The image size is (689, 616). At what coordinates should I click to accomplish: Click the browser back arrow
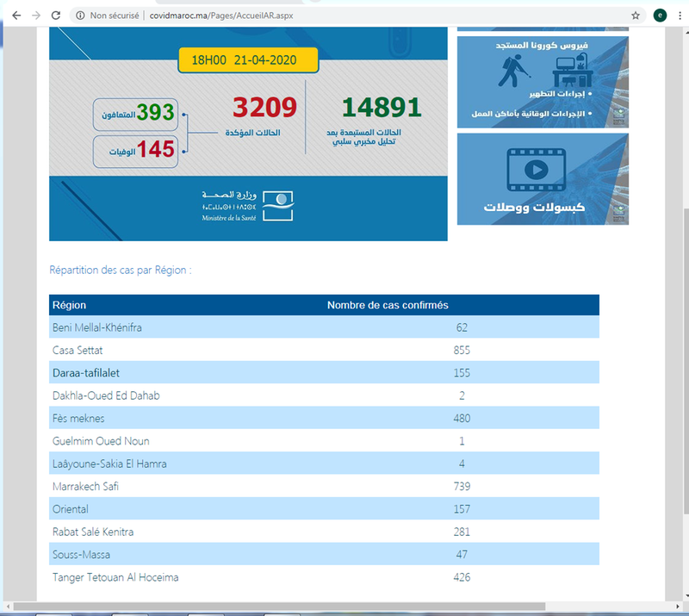point(15,16)
